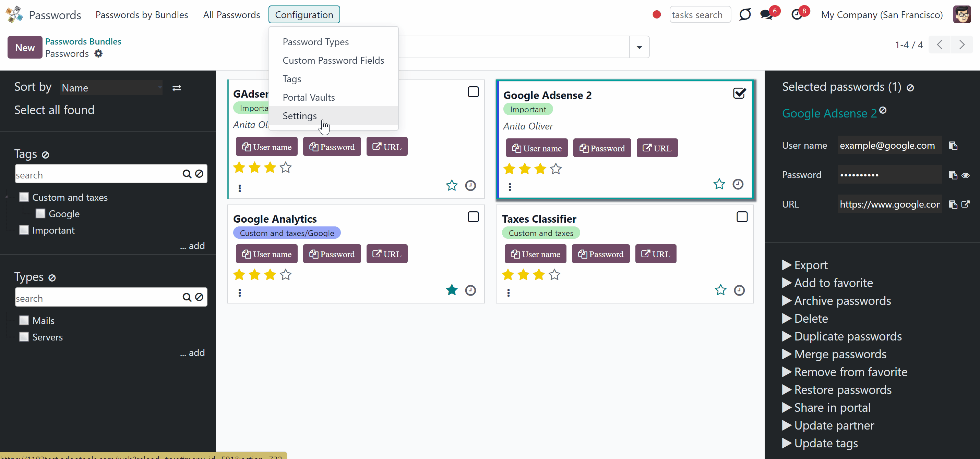Screen dimensions: 980x459
Task: Open kebab menu on Google Adsense 2 card
Action: click(510, 187)
